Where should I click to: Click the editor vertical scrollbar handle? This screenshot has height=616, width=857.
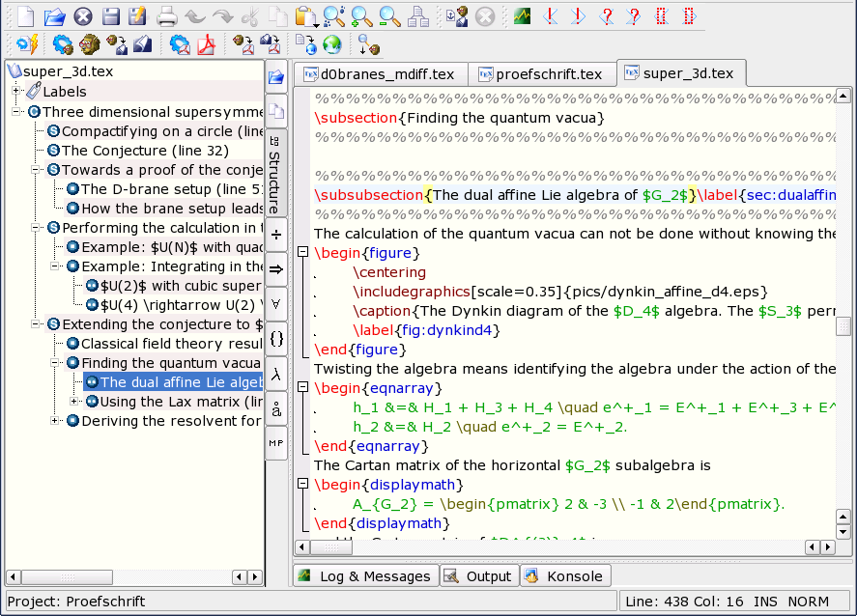(843, 326)
